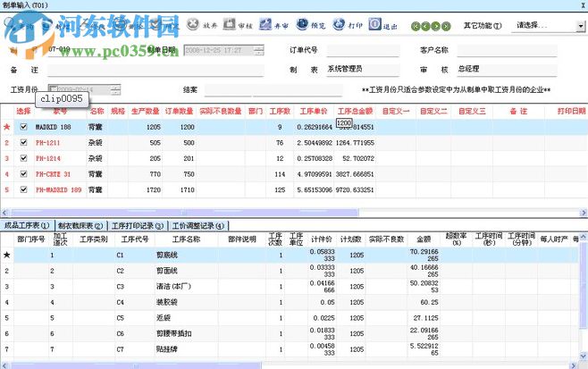Click the lower grid's scroll-up arrow
Screen dimensions: 588x369
(x=584, y=237)
